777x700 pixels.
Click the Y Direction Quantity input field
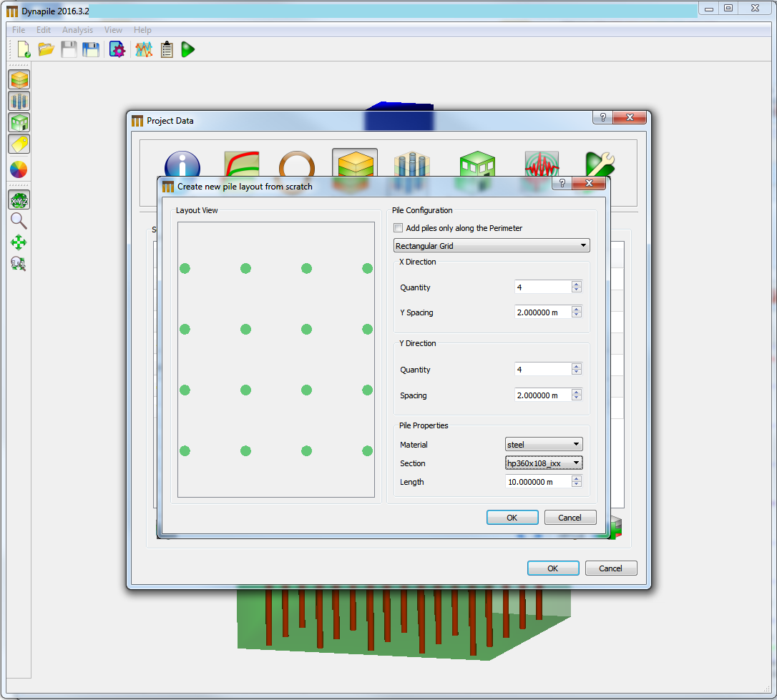coord(543,370)
